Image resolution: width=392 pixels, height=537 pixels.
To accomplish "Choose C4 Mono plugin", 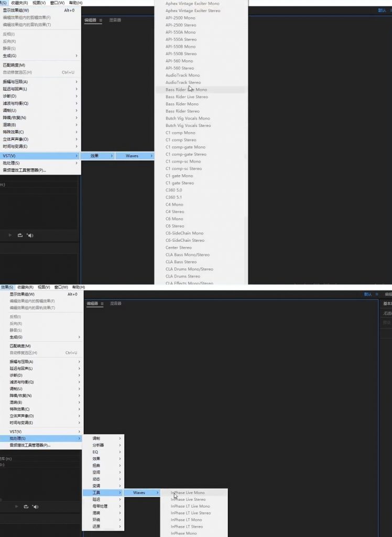I will [x=175, y=205].
